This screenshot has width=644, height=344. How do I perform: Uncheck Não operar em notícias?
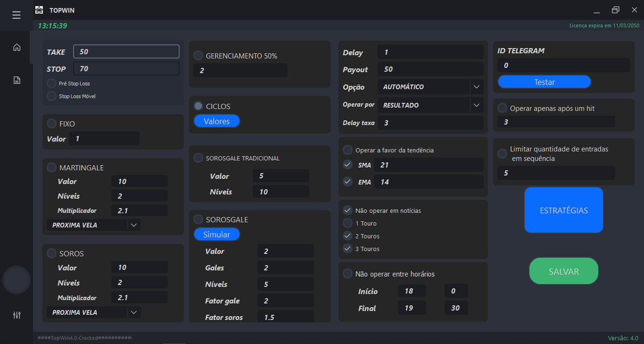(348, 211)
